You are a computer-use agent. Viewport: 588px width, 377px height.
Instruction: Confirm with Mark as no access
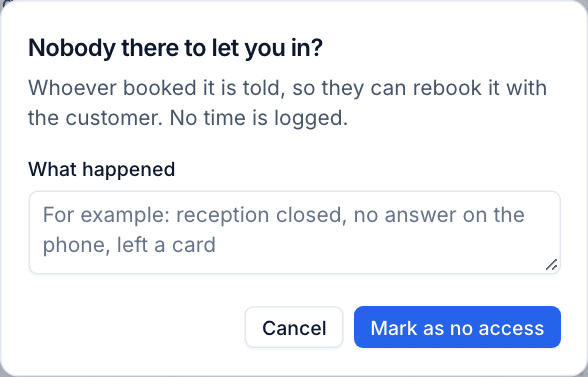coord(457,327)
